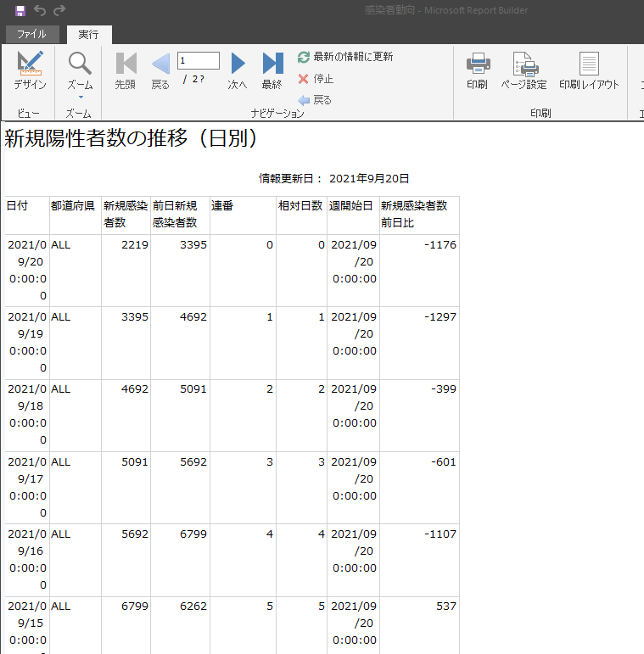Click the redo arrow in title bar
This screenshot has width=644, height=654.
59,11
